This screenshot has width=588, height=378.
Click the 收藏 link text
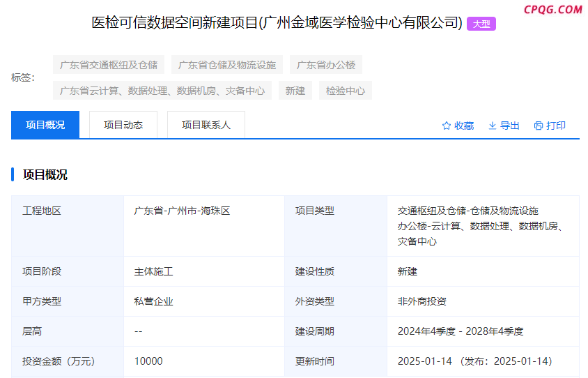click(464, 126)
